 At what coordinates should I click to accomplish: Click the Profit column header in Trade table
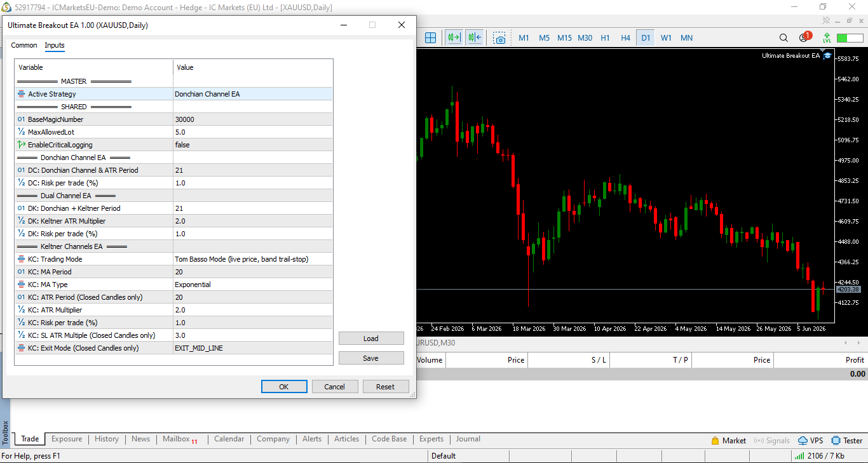click(820, 360)
